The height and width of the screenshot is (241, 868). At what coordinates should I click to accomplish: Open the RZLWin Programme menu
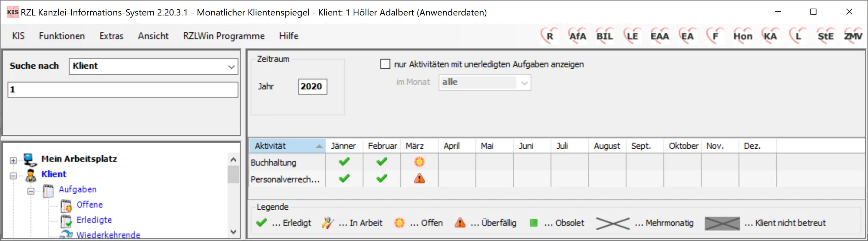224,36
